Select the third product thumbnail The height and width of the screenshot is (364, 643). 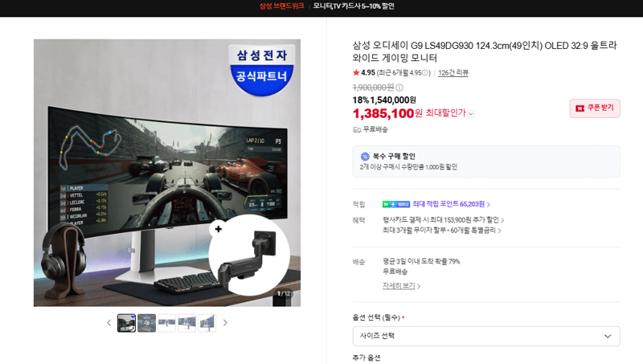pyautogui.click(x=167, y=323)
